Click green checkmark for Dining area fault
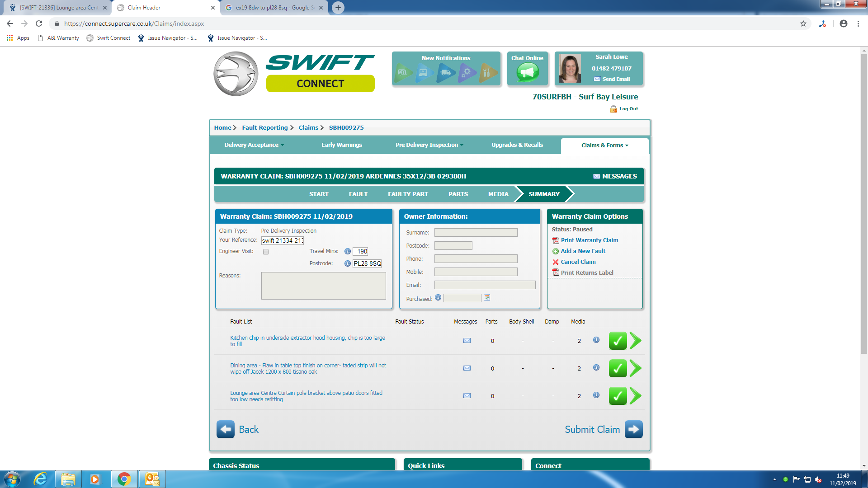The height and width of the screenshot is (488, 868). tap(618, 368)
